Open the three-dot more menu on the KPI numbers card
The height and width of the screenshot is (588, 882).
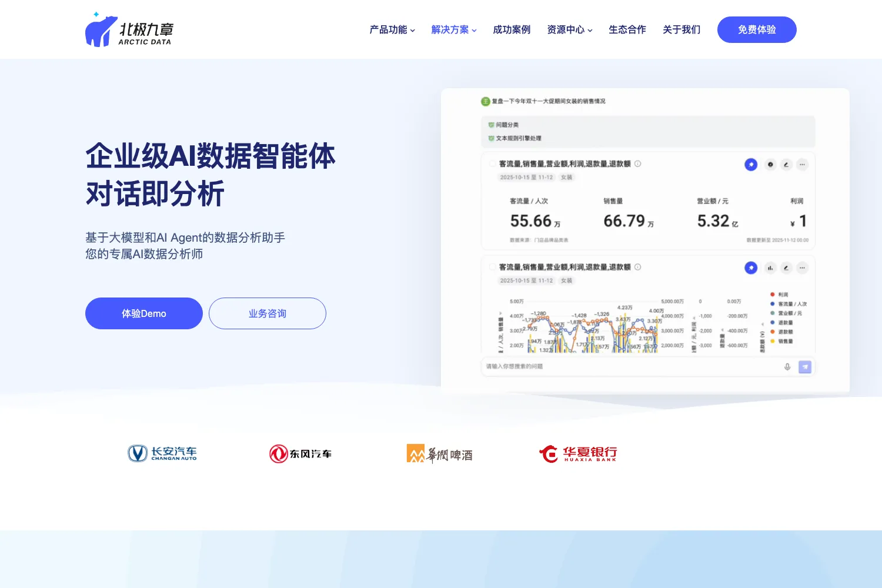[802, 165]
